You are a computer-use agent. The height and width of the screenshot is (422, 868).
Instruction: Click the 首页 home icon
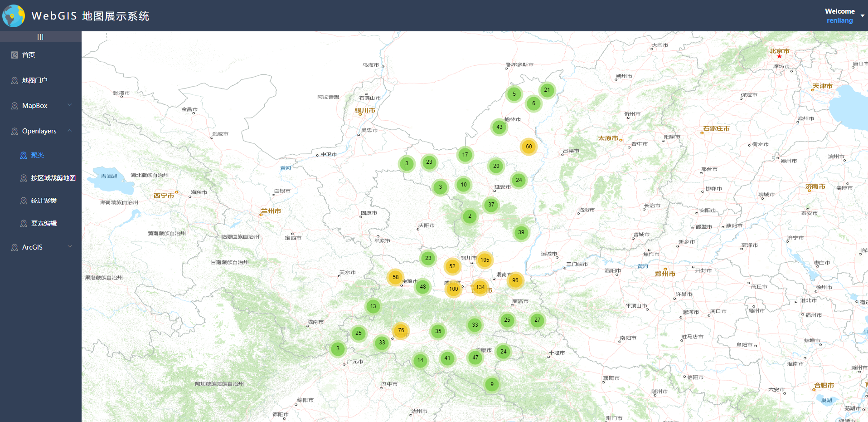[x=15, y=55]
